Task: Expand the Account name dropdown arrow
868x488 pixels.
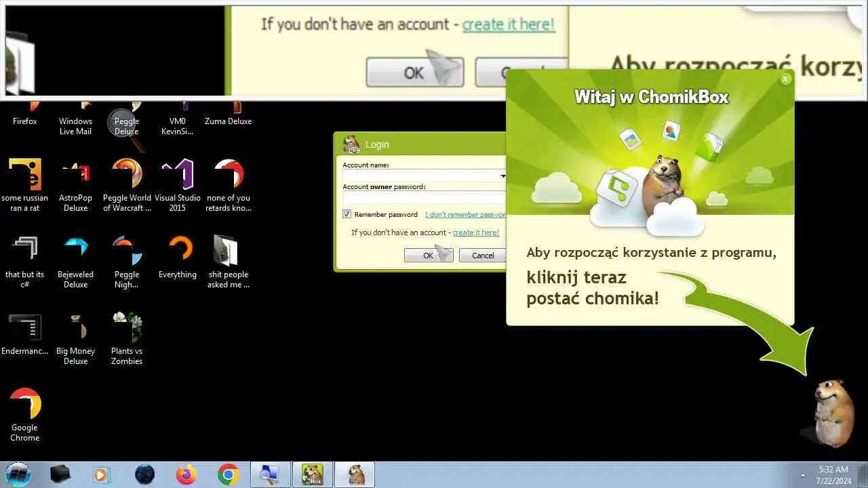Action: point(502,176)
